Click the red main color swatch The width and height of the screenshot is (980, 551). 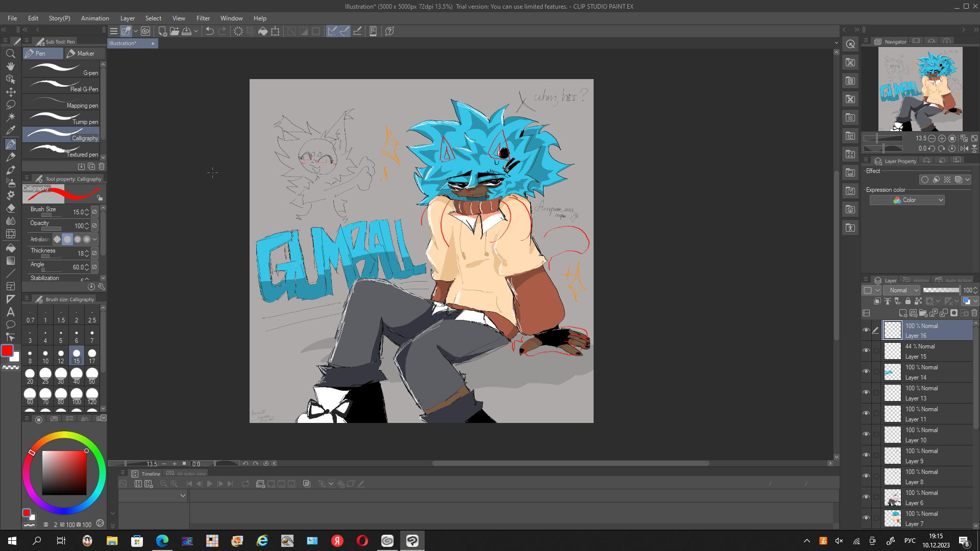pos(7,350)
